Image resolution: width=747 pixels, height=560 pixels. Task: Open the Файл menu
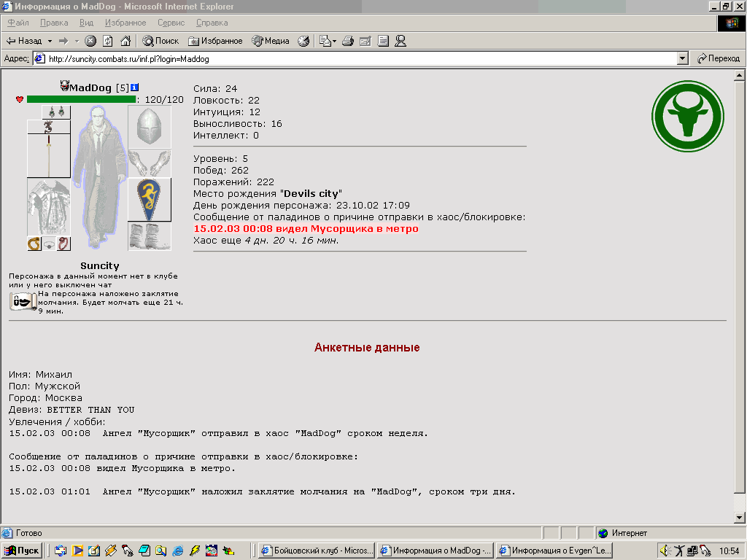click(18, 23)
